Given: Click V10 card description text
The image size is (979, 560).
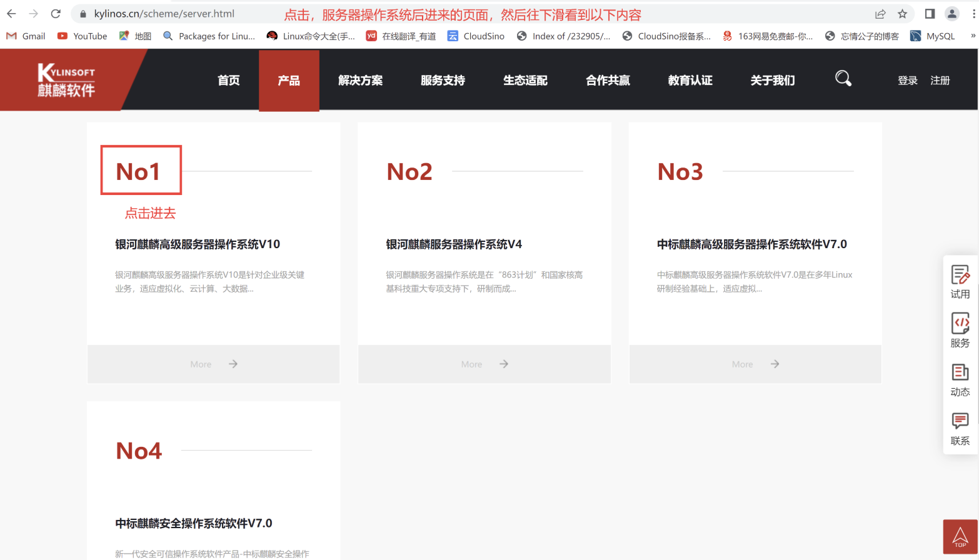Looking at the screenshot, I should point(209,282).
